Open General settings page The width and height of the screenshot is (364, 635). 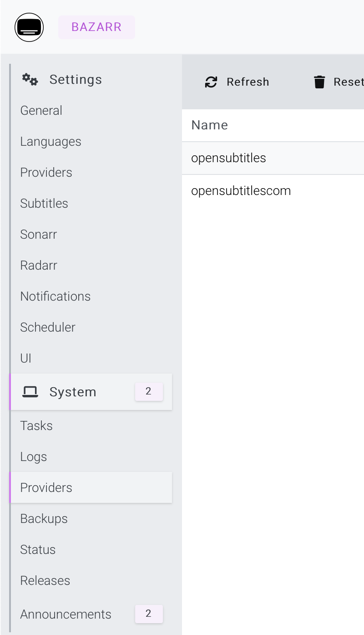[x=41, y=111]
